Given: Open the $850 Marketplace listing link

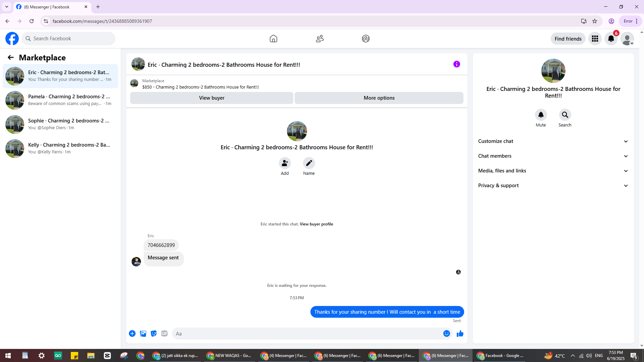Looking at the screenshot, I should click(x=200, y=87).
